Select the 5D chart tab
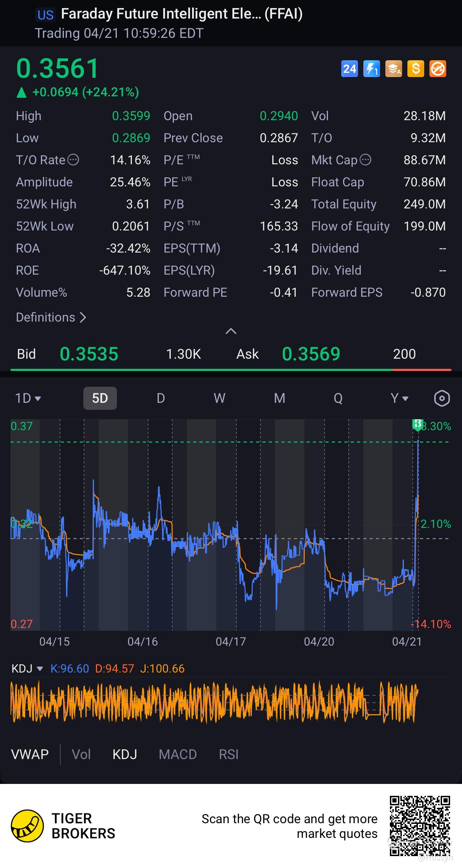 click(x=100, y=398)
